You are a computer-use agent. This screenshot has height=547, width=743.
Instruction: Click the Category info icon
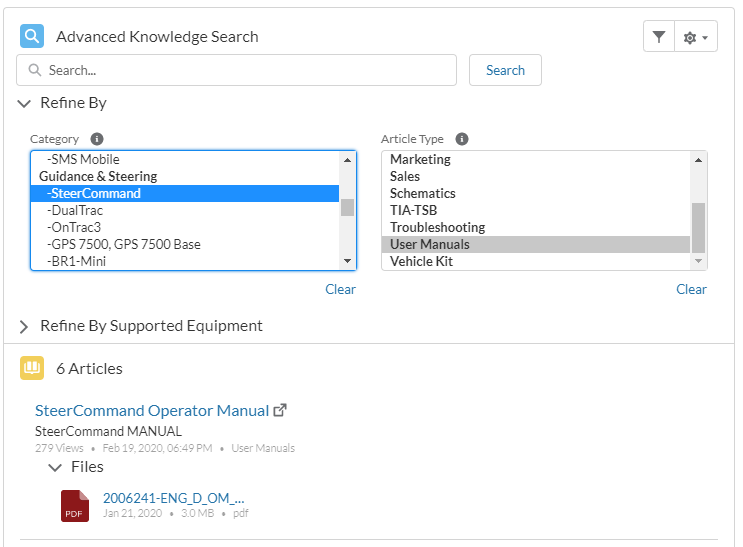coord(97,139)
